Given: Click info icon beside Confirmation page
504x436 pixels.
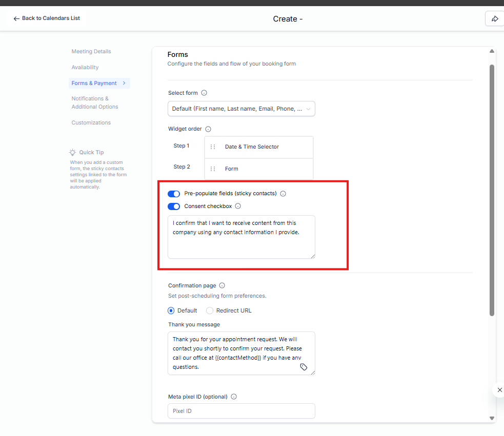Looking at the screenshot, I should click(222, 286).
